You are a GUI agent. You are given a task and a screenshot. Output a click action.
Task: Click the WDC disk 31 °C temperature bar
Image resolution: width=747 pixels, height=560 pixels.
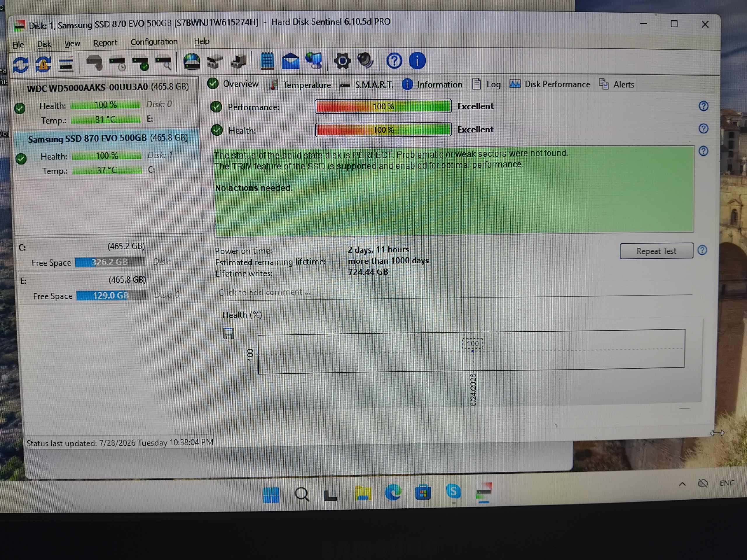[x=105, y=119]
